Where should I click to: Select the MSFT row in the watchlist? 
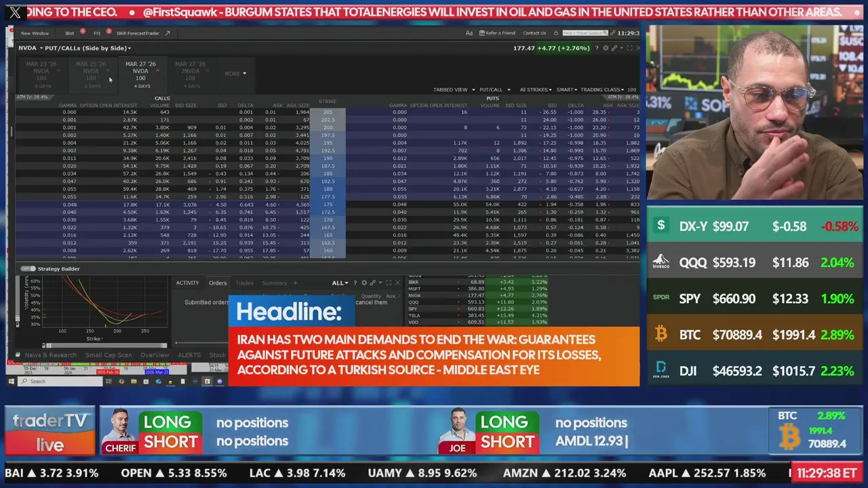tap(478, 289)
